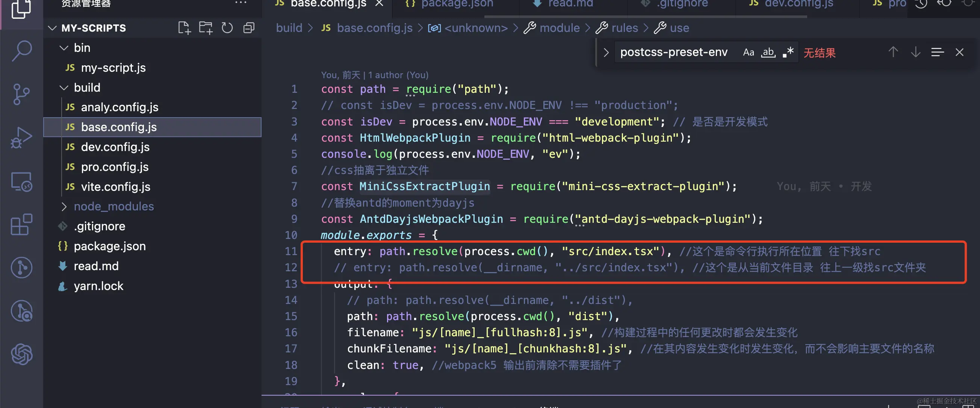980x408 pixels.
Task: Collapse the bin folder
Action: coord(64,48)
